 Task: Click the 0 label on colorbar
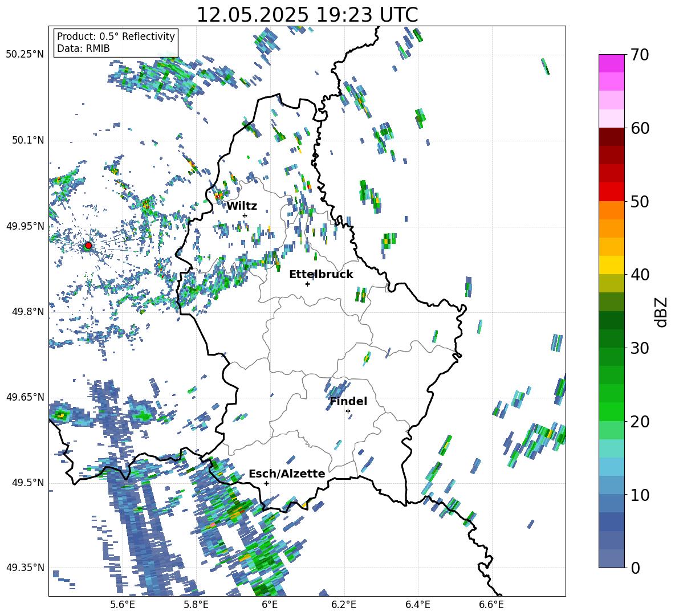tap(636, 568)
